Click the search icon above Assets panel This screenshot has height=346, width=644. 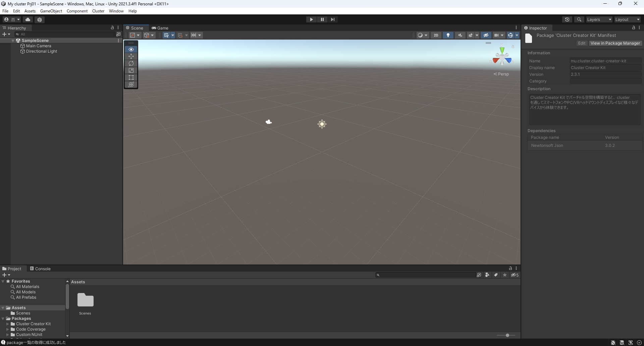click(378, 275)
